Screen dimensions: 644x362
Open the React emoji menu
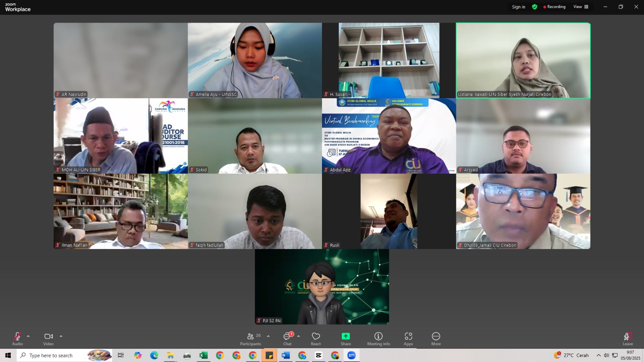coord(316,338)
